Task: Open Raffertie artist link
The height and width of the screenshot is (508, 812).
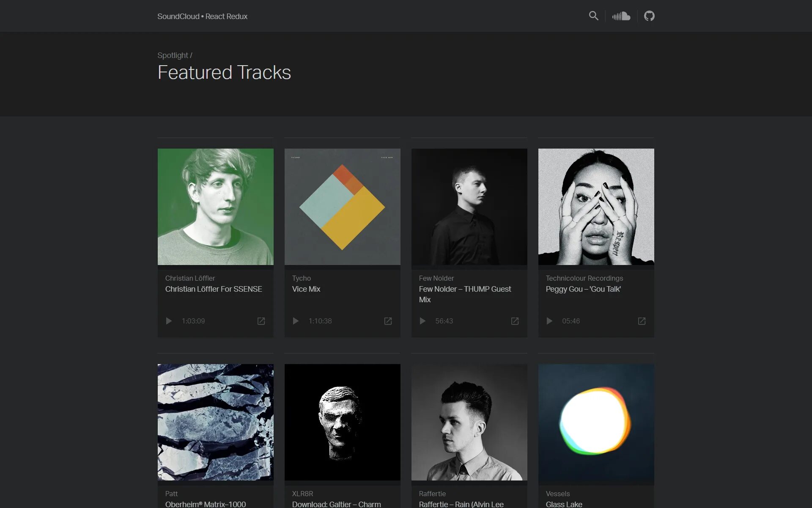Action: (432, 494)
